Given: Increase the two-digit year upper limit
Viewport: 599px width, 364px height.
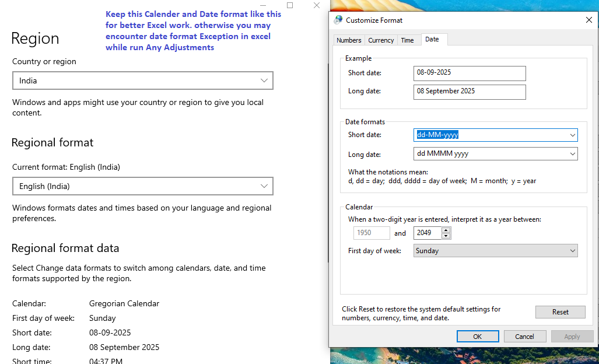Looking at the screenshot, I should (x=446, y=230).
